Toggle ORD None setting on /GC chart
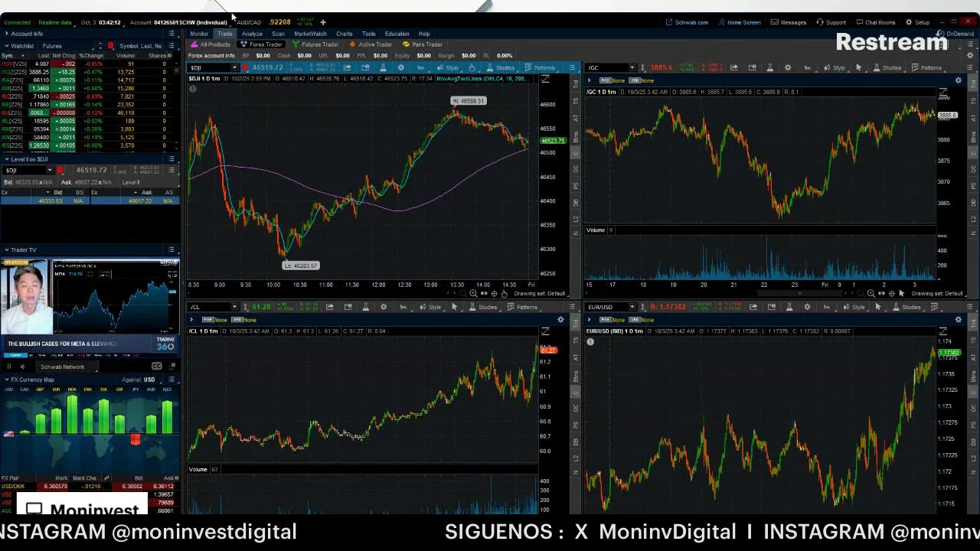Image resolution: width=980 pixels, height=551 pixels. 642,80
